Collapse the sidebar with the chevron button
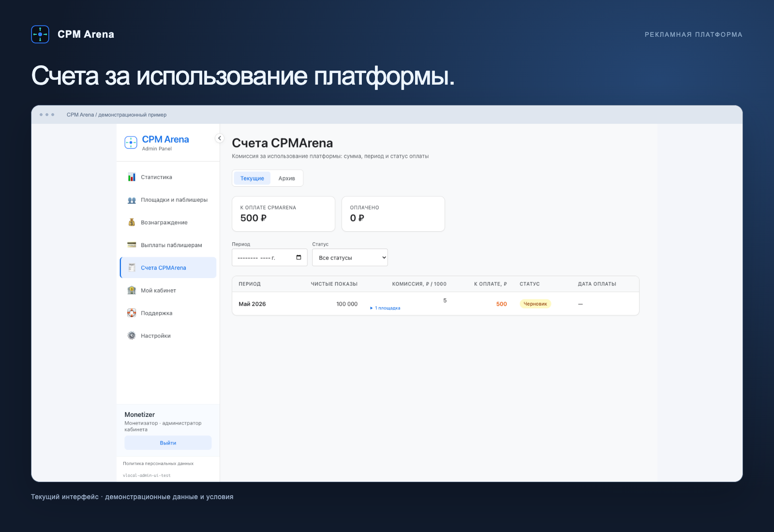 pyautogui.click(x=220, y=138)
